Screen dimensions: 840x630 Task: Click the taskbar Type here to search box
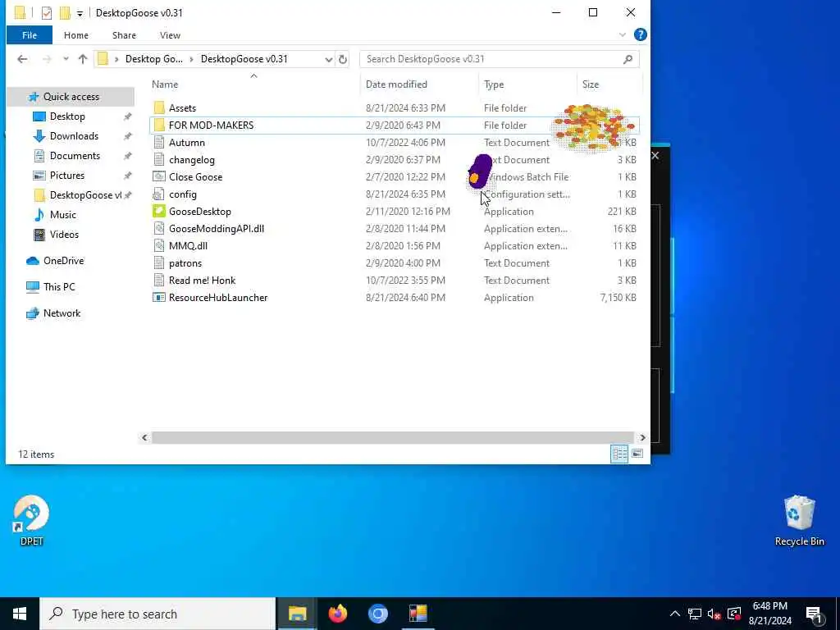pos(157,614)
